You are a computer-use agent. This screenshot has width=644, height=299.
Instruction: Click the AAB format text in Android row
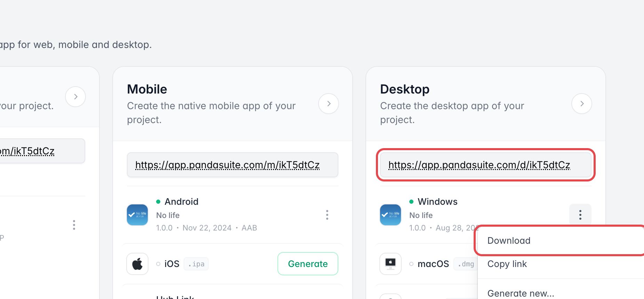249,228
